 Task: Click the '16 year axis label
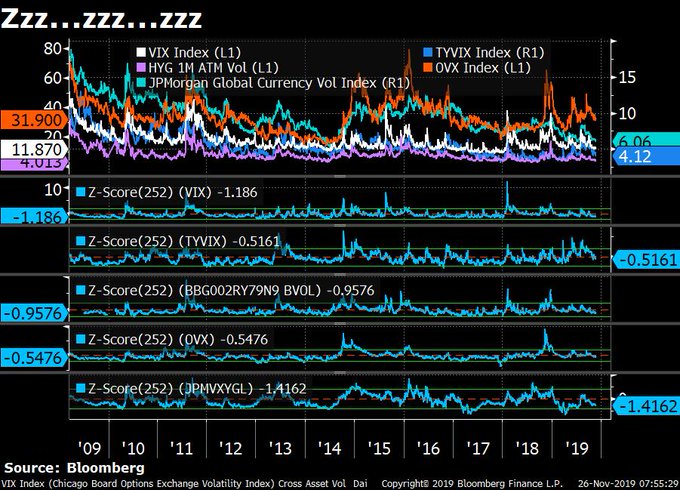coord(428,448)
